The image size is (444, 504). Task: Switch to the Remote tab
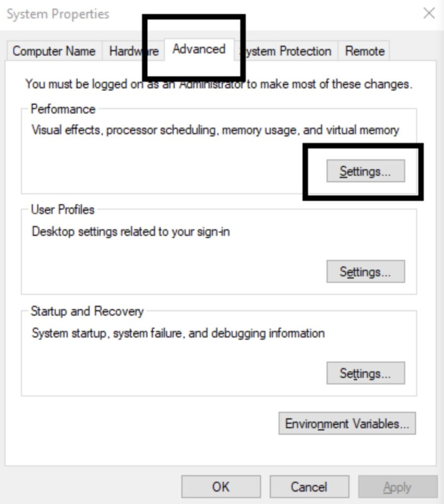(x=364, y=51)
